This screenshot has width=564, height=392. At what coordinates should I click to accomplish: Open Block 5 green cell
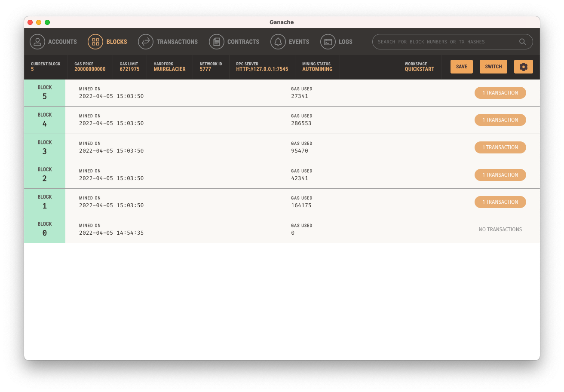[45, 93]
